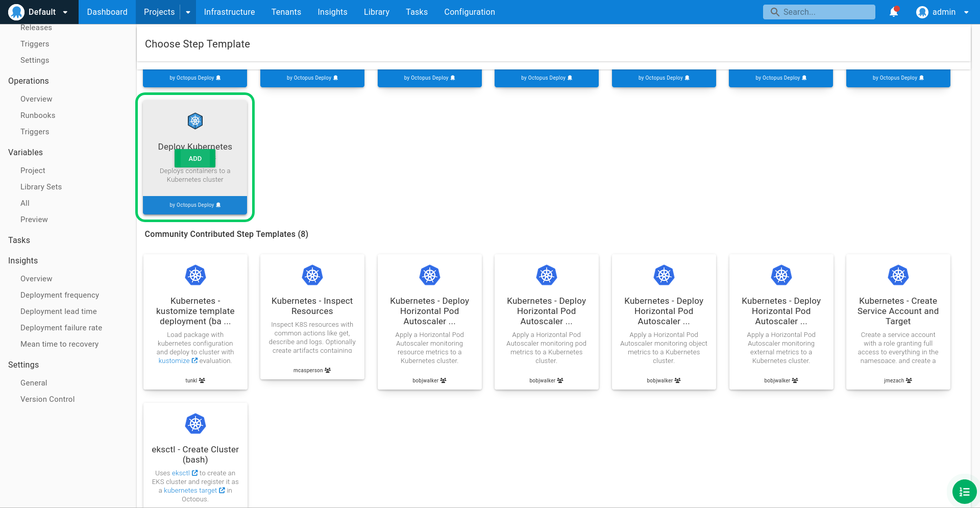This screenshot has height=508, width=980.
Task: Click Kubernetes Inspect Resources card icon
Action: click(x=312, y=275)
